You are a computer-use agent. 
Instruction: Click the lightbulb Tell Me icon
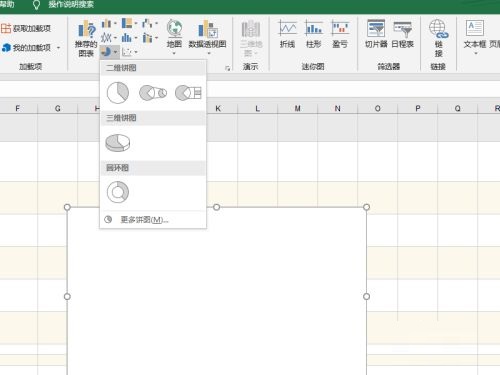(36, 5)
